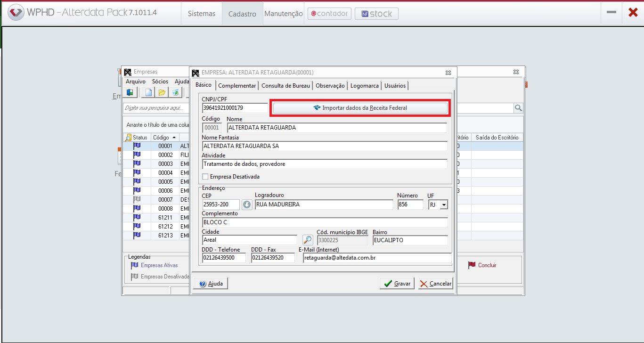Viewport: 644px width, 343px height.
Task: Click the CEP field 25953-200
Action: pyautogui.click(x=221, y=204)
